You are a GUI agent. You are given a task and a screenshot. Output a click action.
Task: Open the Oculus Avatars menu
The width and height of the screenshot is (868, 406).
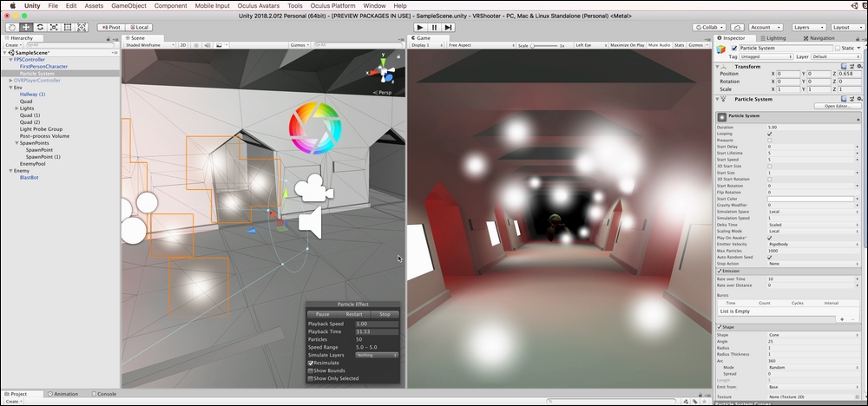(259, 5)
